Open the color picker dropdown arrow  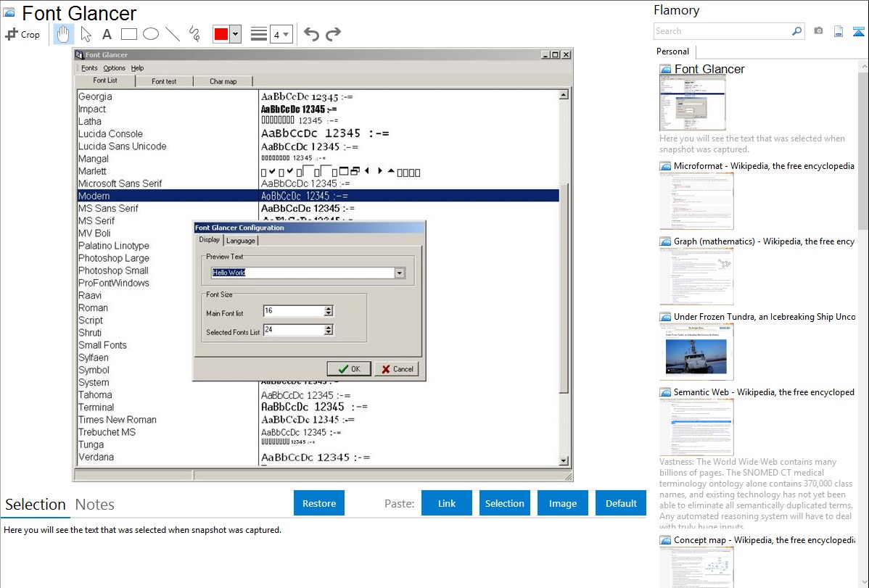pos(236,34)
